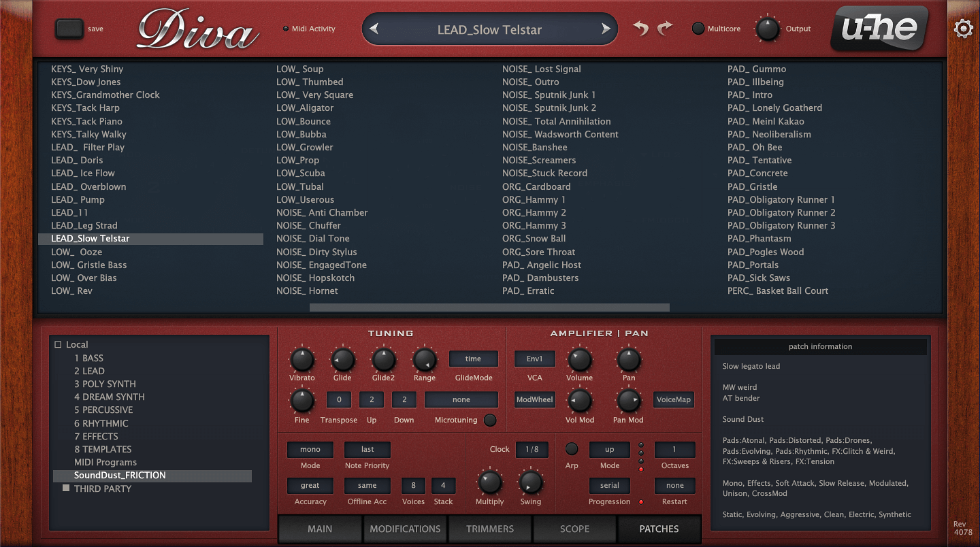Open Progression dropdown showing serial

pyautogui.click(x=610, y=486)
